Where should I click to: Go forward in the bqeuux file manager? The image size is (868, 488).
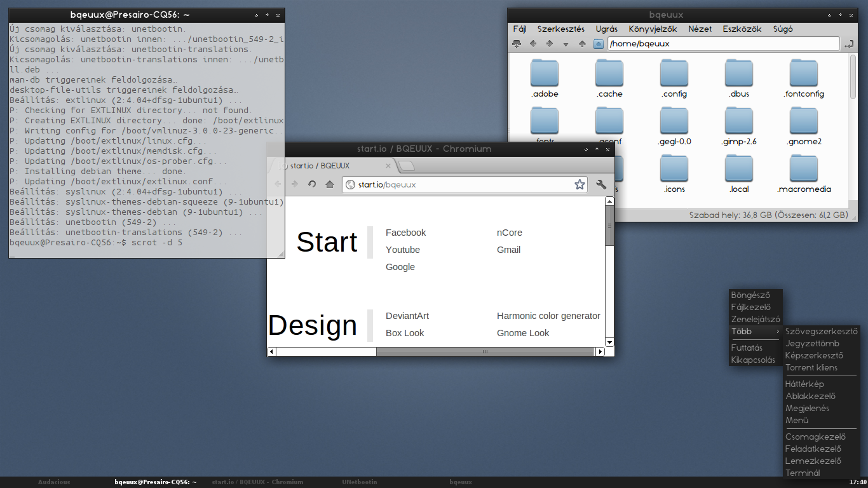(550, 44)
